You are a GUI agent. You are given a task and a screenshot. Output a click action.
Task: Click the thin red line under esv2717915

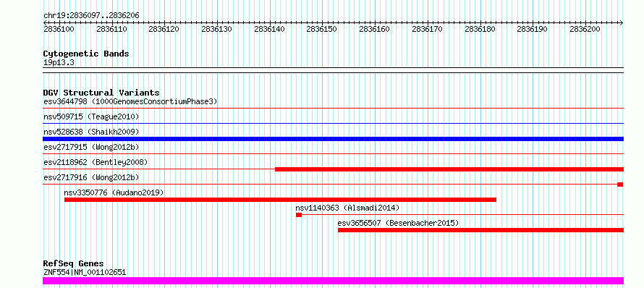coord(334,153)
